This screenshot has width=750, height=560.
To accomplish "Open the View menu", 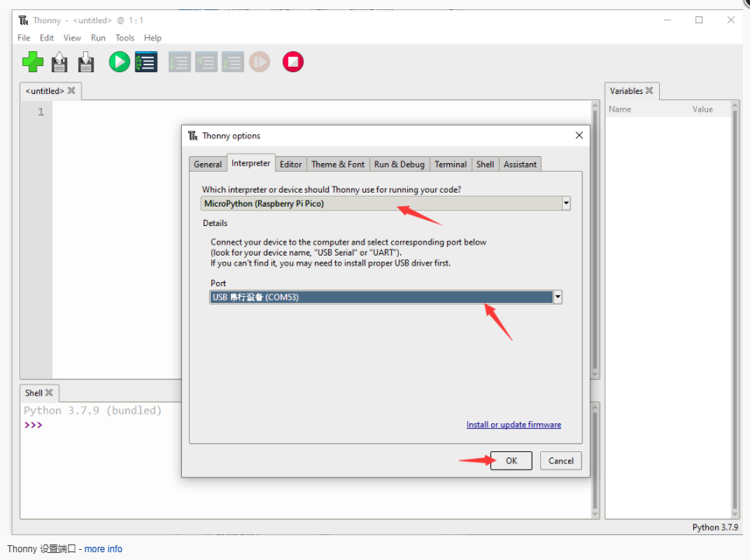I will pos(72,38).
